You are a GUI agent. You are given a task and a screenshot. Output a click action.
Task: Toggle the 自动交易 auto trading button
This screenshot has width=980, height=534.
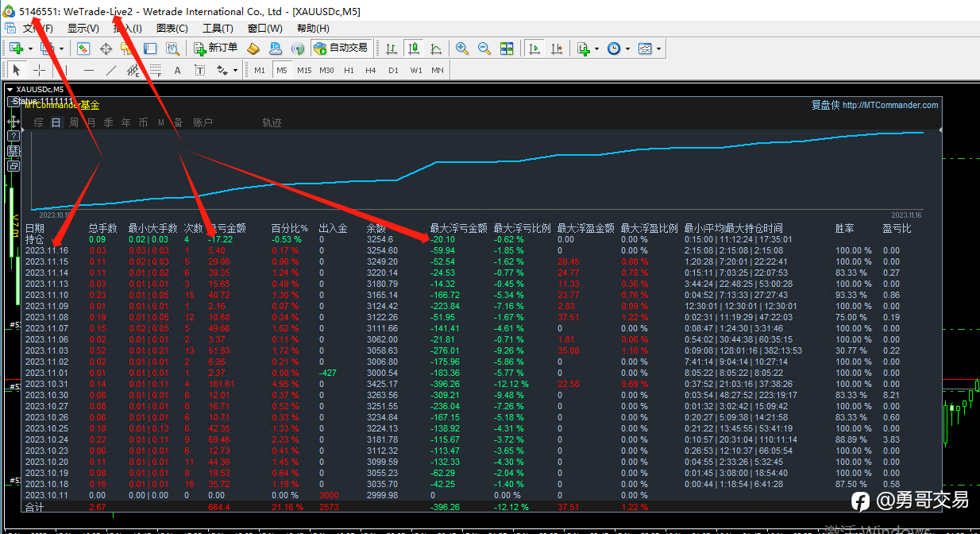pos(341,48)
